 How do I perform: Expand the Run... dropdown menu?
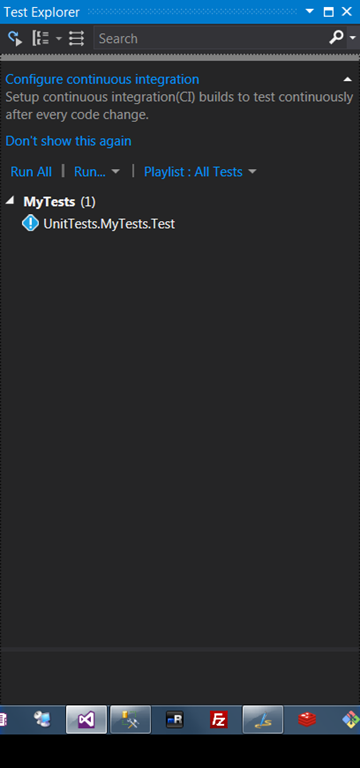click(x=115, y=171)
